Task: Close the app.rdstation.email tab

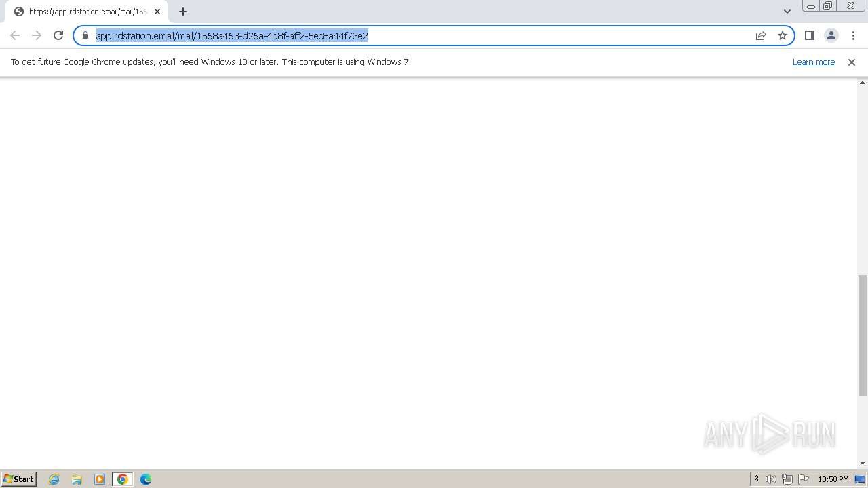Action: [157, 12]
